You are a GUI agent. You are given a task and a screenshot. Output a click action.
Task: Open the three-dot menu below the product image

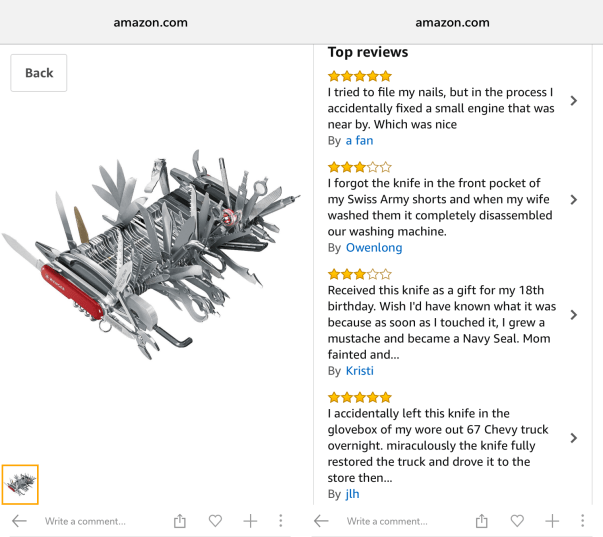point(281,521)
